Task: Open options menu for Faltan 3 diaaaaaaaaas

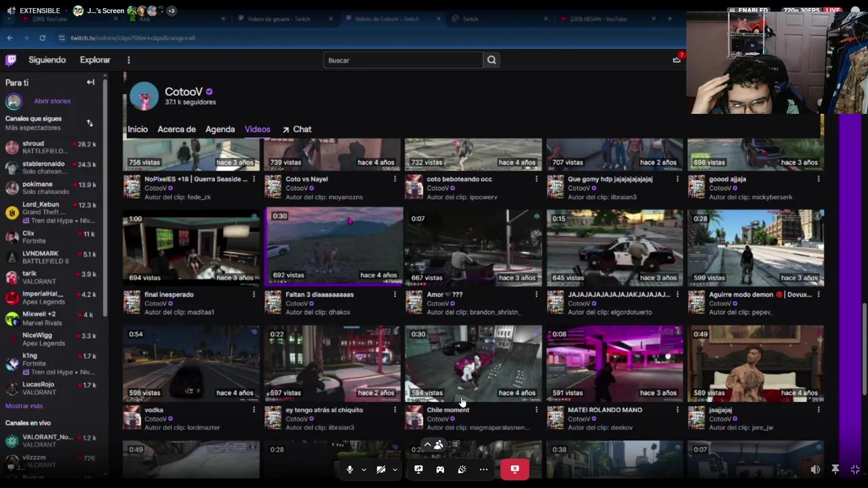Action: pos(395,295)
